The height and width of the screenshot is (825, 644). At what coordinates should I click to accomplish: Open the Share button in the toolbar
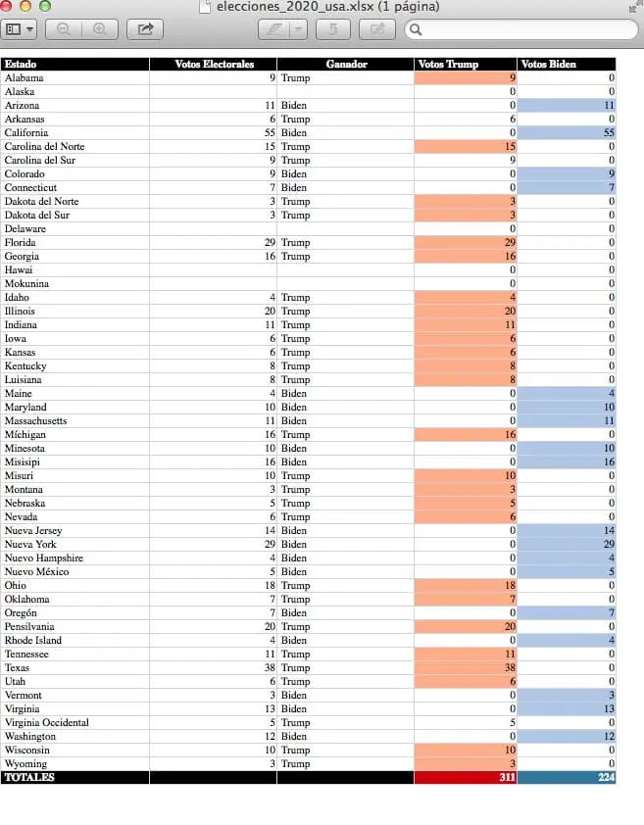point(145,29)
